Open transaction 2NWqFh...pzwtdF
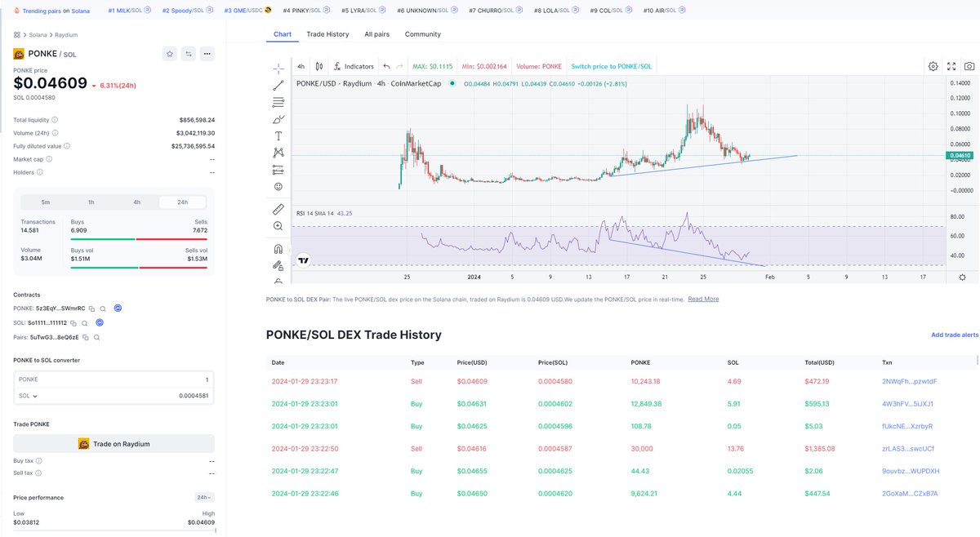Viewport: 980px width, 537px height. pos(910,381)
